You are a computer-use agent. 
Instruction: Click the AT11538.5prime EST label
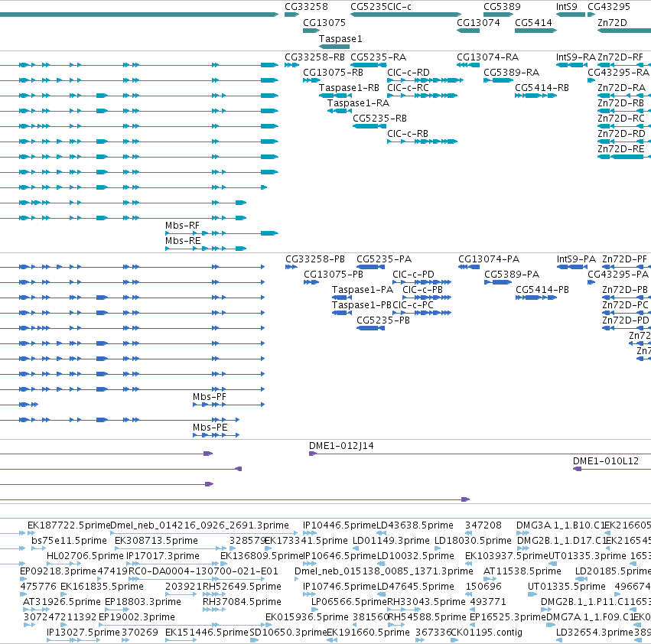click(522, 571)
